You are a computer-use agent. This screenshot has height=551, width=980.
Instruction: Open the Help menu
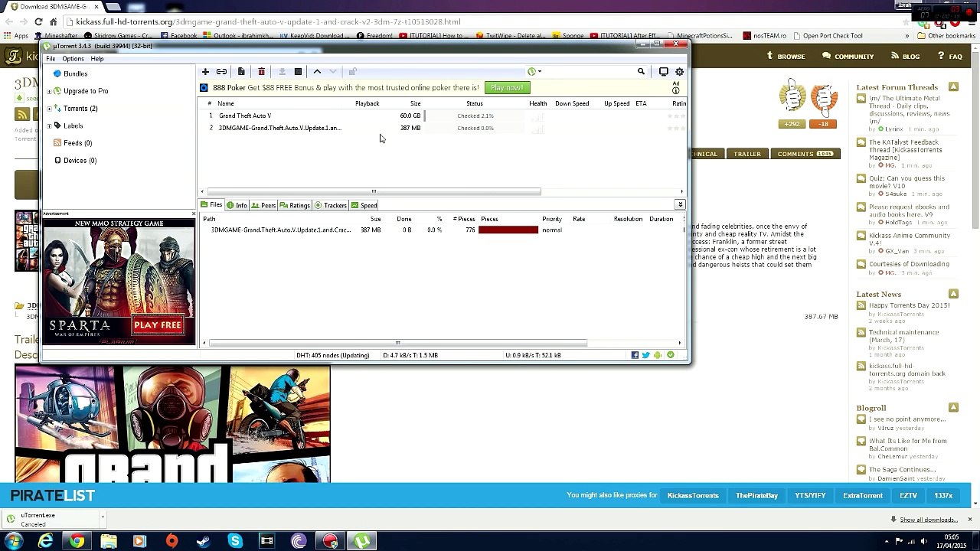point(97,59)
